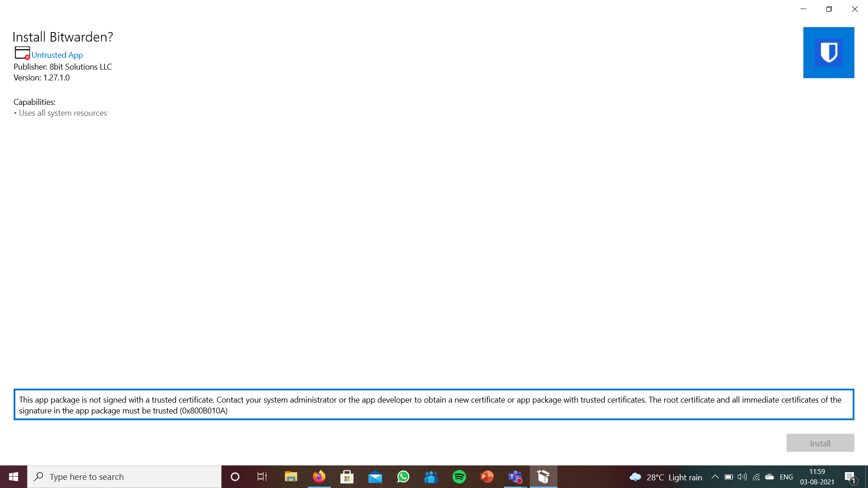Click the Type here to search box
Image resolution: width=868 pixels, height=488 pixels.
tap(124, 477)
